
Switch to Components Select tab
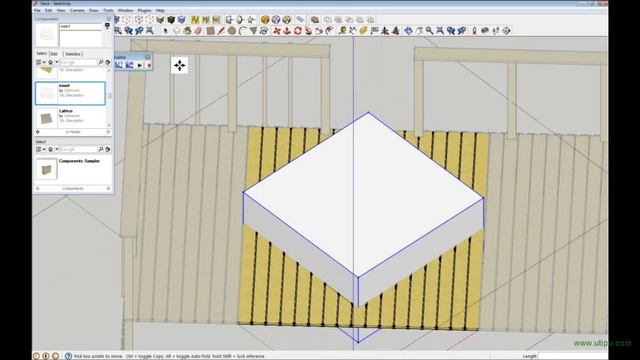pyautogui.click(x=42, y=53)
